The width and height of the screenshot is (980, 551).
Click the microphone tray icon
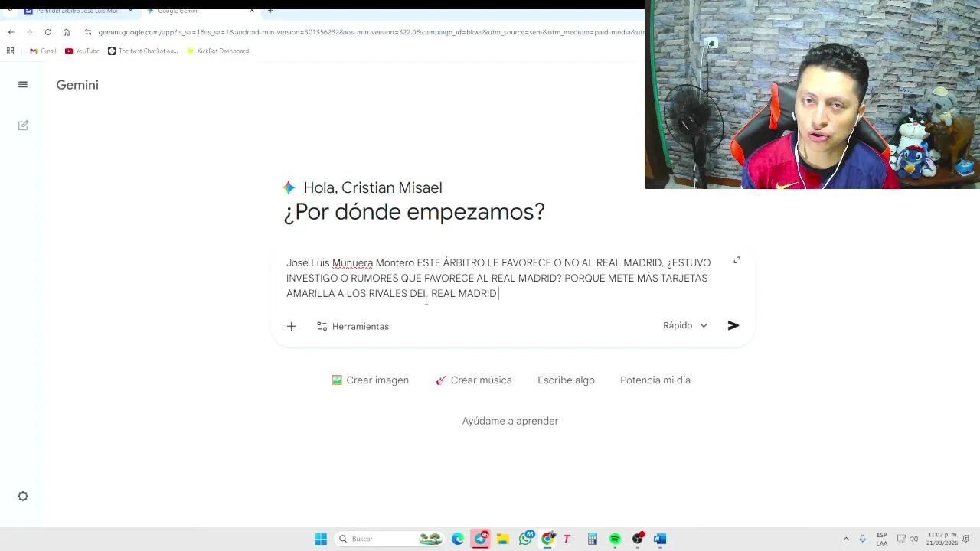coord(863,539)
